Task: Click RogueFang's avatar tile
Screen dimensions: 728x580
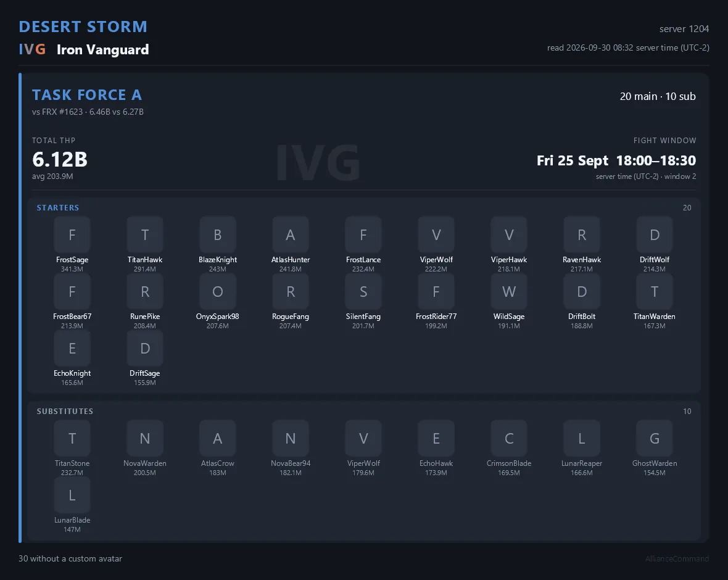Action: 291,291
